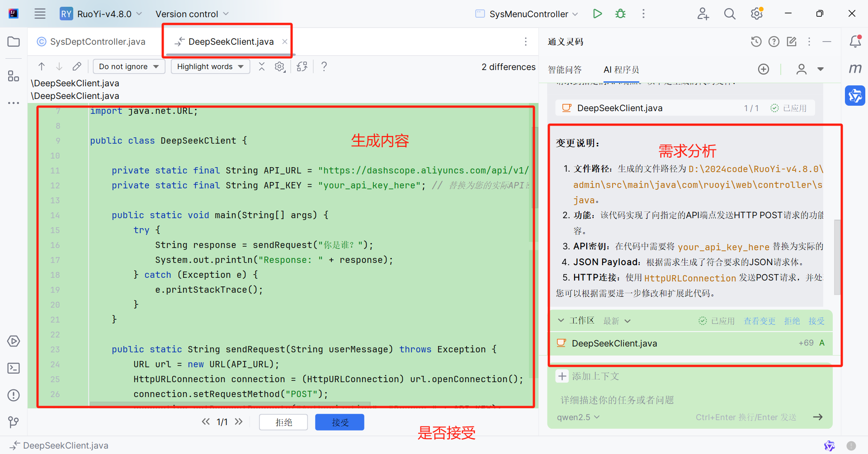Open the Maven tool window
The width and height of the screenshot is (868, 454).
pyautogui.click(x=855, y=69)
